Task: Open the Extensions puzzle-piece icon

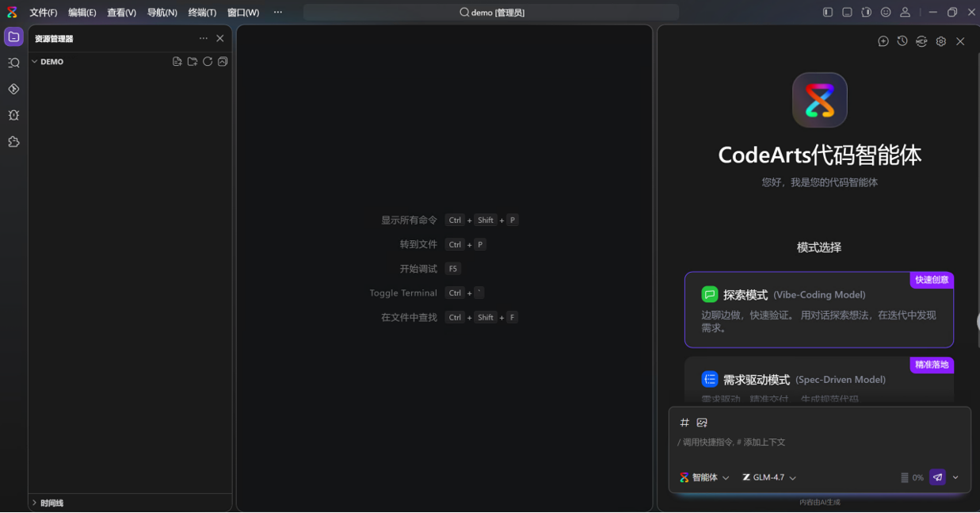Action: pyautogui.click(x=13, y=142)
